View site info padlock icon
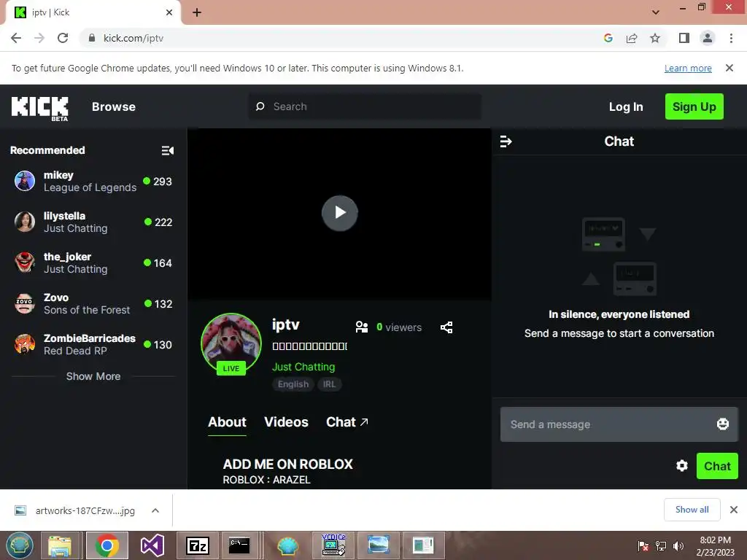The height and width of the screenshot is (560, 747). click(x=92, y=38)
